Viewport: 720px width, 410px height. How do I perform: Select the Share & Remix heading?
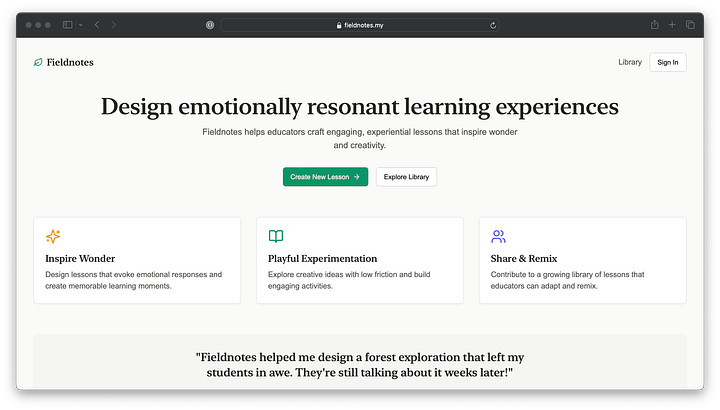[x=523, y=258]
